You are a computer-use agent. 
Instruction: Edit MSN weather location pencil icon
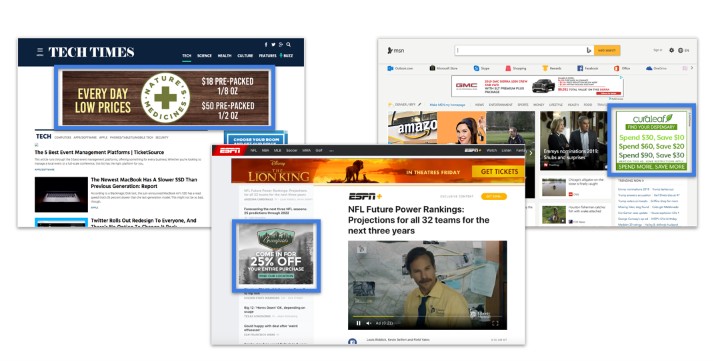[420, 105]
